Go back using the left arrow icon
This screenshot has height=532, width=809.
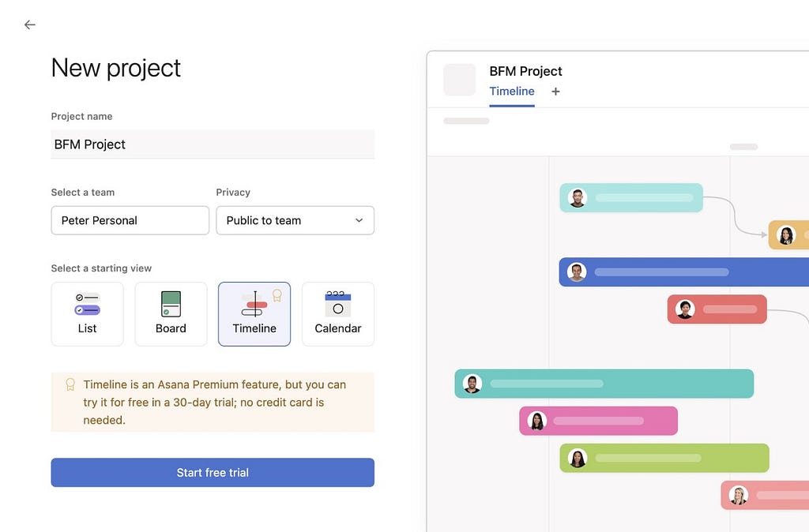30,24
